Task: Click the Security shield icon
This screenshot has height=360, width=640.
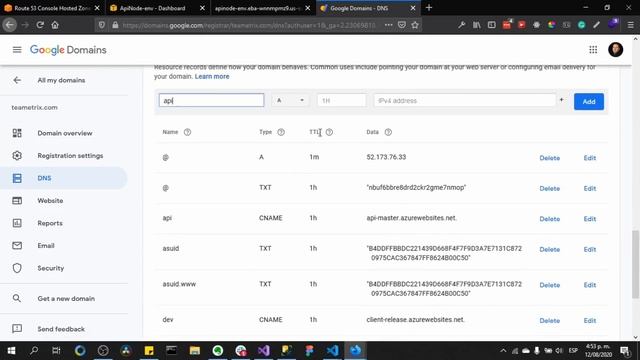Action: coord(17,268)
